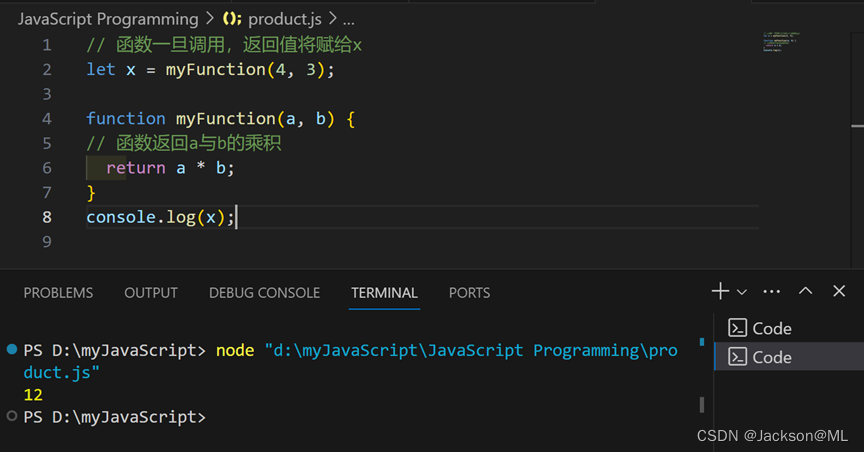Open the OUTPUT tab
Viewport: 864px width, 452px height.
pos(151,293)
